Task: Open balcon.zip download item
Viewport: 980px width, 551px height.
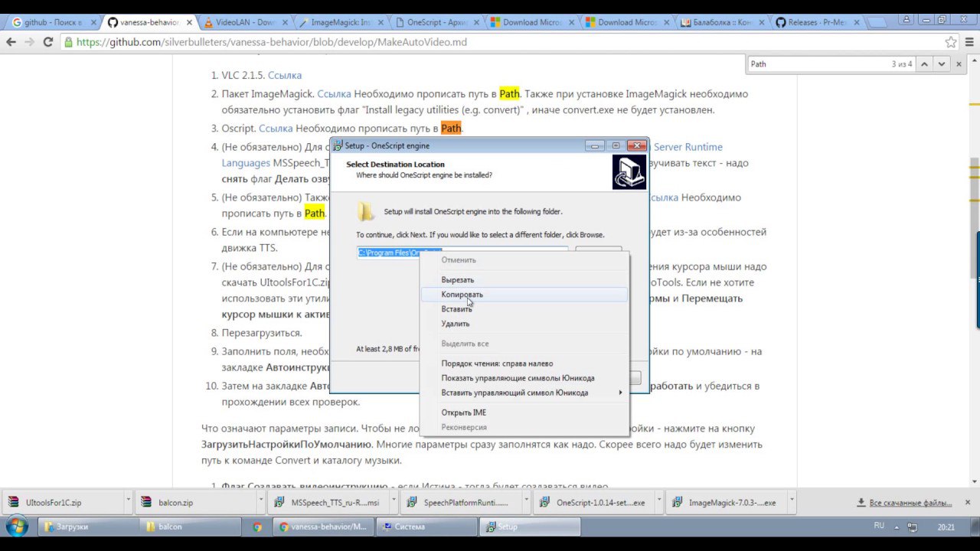Action: tap(192, 503)
